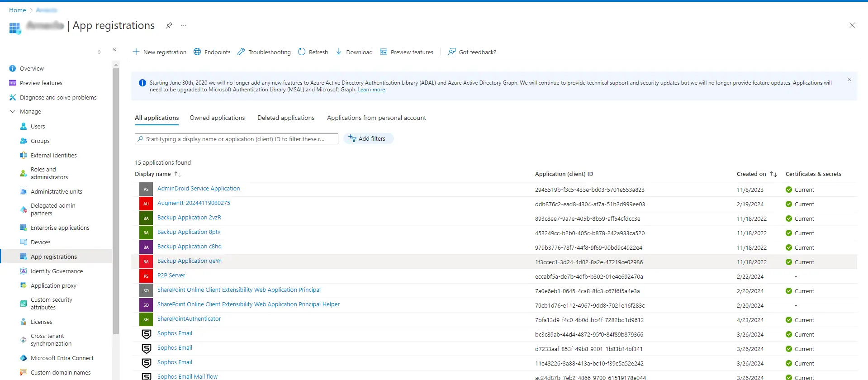Viewport: 868px width, 380px height.
Task: Click the Preview features toolbar icon
Action: (x=384, y=52)
